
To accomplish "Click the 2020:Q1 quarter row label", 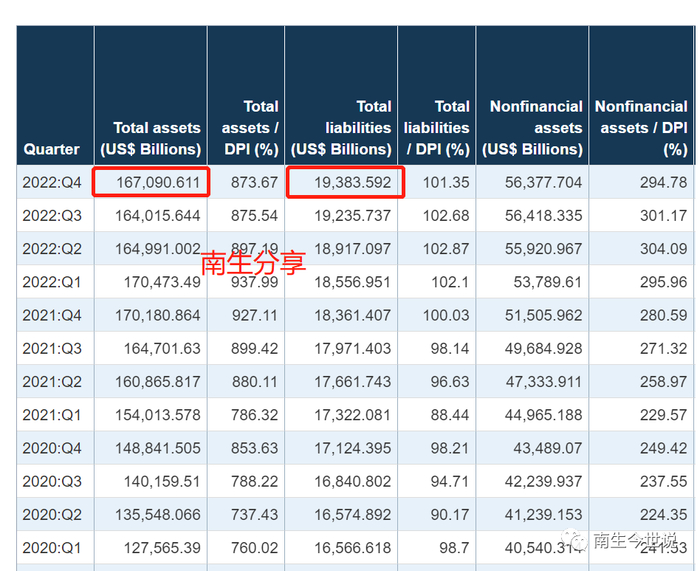I will 52,547.
